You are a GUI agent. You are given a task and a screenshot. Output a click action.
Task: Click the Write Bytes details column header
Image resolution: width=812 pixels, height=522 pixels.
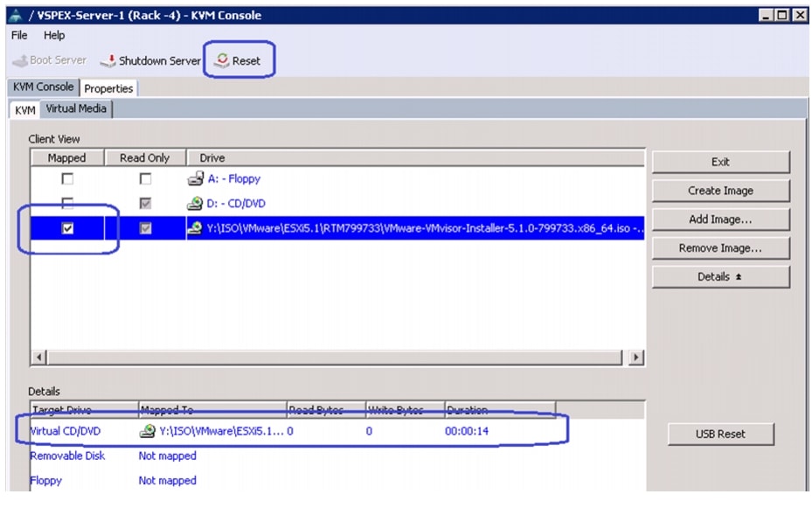pos(405,409)
